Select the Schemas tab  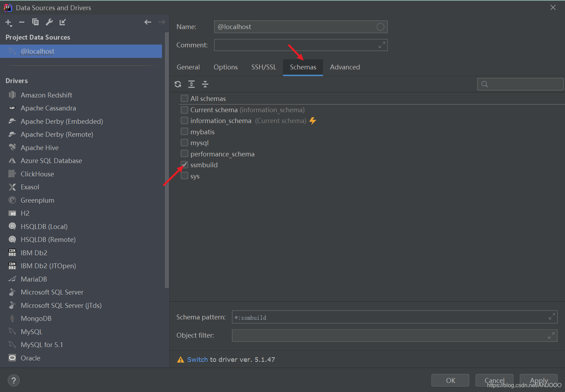303,67
